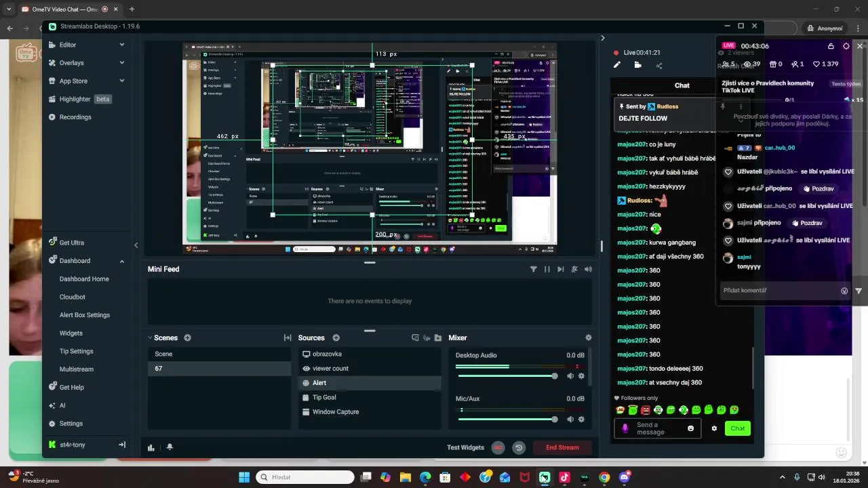Pause the Mini Feed alert queue
Image resolution: width=868 pixels, height=488 pixels.
547,269
